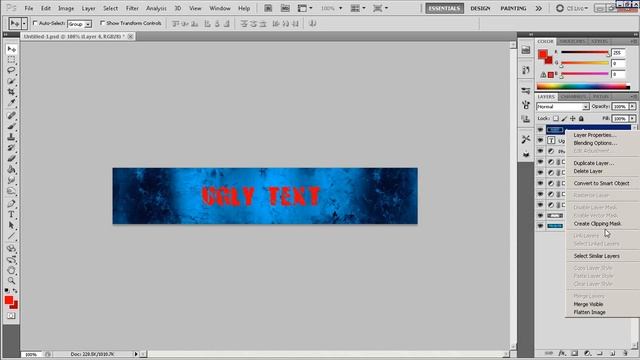This screenshot has width=640, height=360.
Task: Open the Fill slider arrow
Action: [x=632, y=119]
